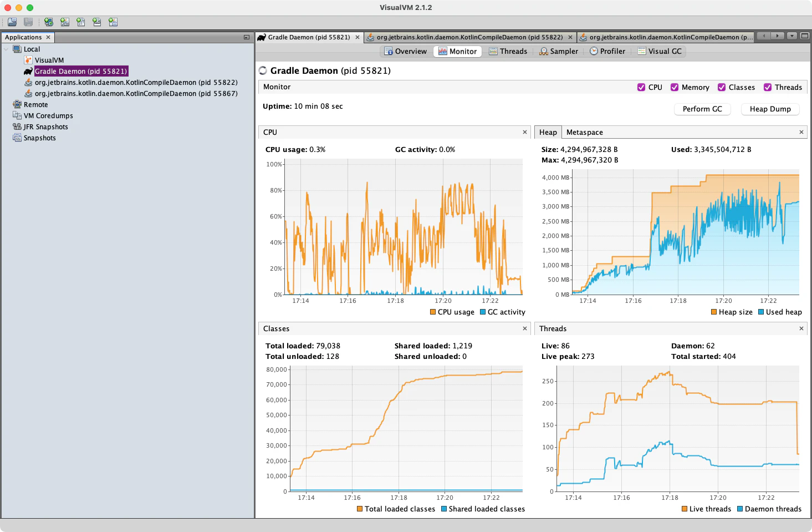Image resolution: width=812 pixels, height=532 pixels.
Task: Close the CPU graph panel
Action: coord(525,132)
